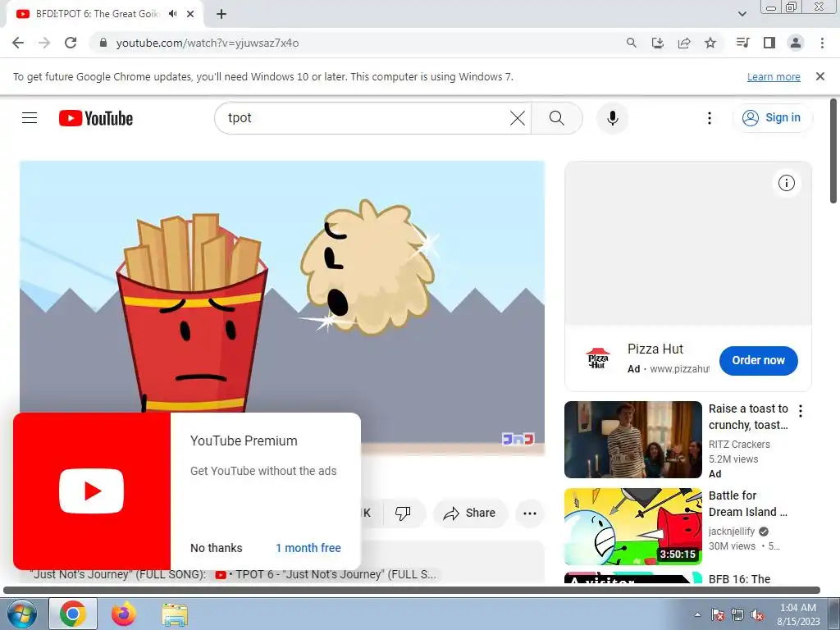Click 1 month free offer
The height and width of the screenshot is (630, 840).
click(x=308, y=548)
